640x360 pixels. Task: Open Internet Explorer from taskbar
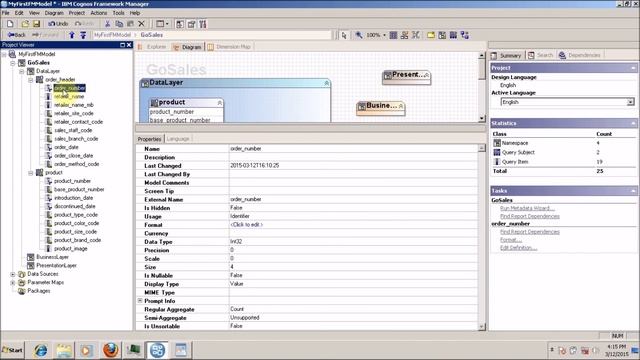tap(40, 350)
